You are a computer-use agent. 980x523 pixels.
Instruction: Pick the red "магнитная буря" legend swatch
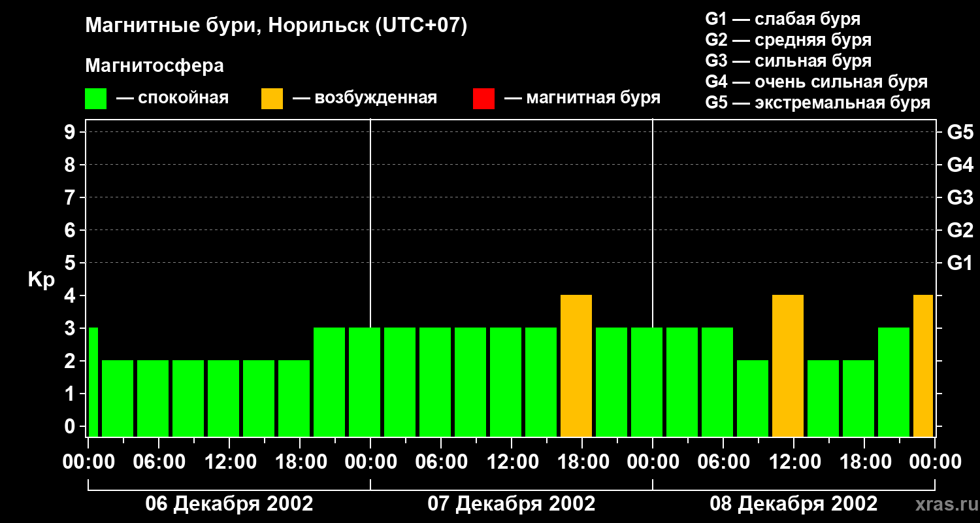click(x=483, y=99)
